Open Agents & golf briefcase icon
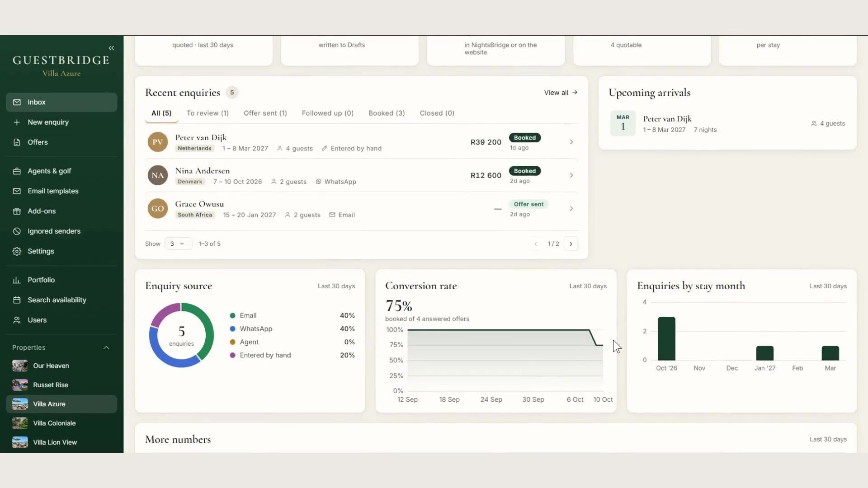 tap(17, 171)
